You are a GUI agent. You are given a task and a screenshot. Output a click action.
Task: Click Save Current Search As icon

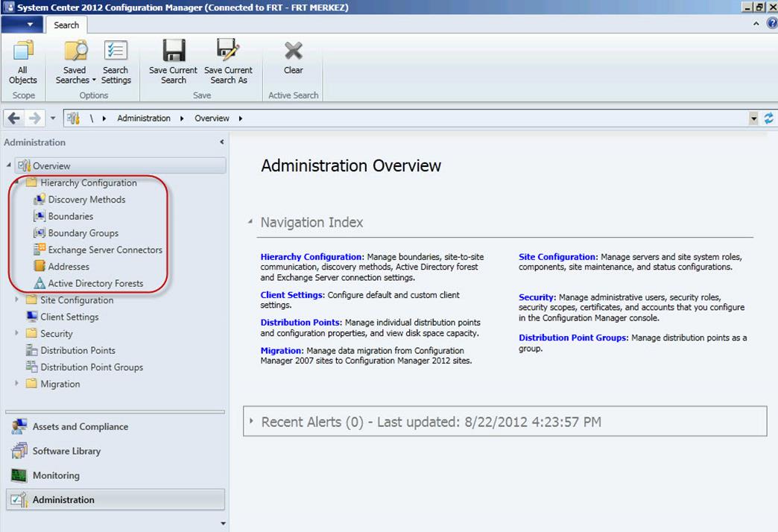[228, 51]
